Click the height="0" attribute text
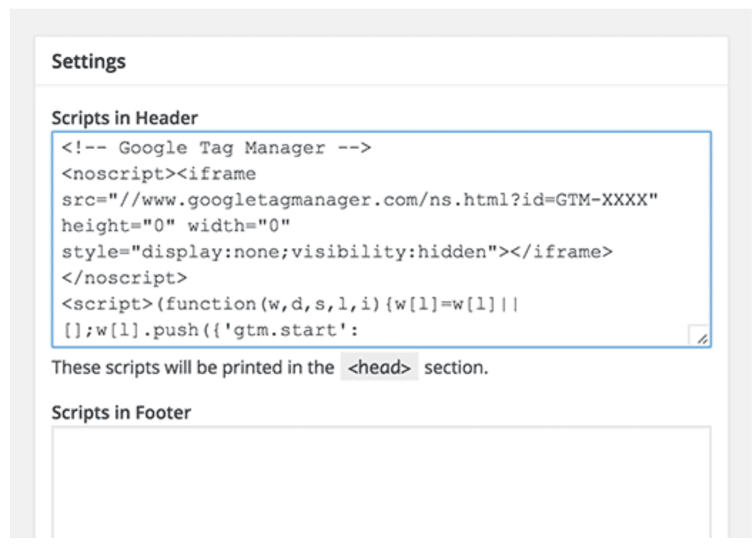The image size is (756, 551). tap(117, 226)
